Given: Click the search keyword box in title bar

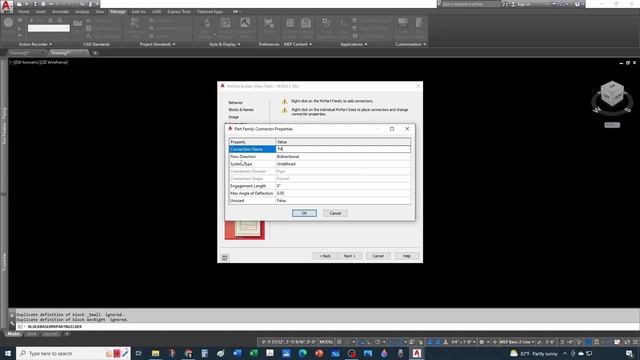Looking at the screenshot, I should coord(470,4).
